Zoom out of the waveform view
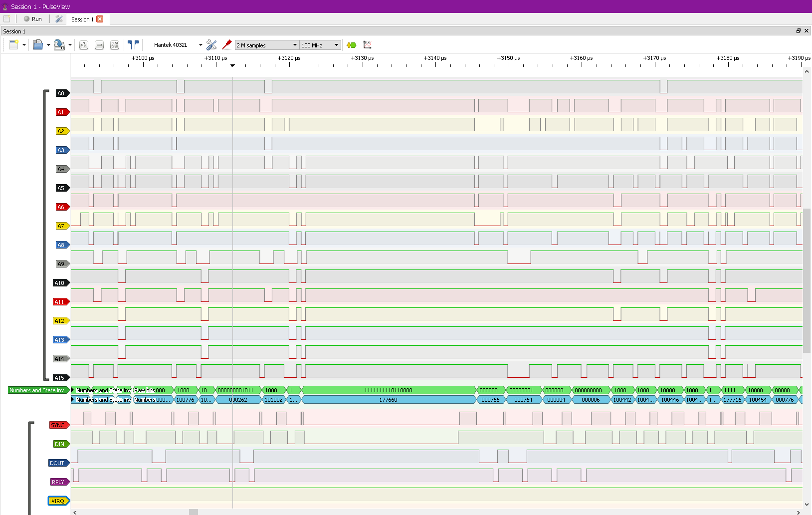812x515 pixels. pyautogui.click(x=99, y=45)
